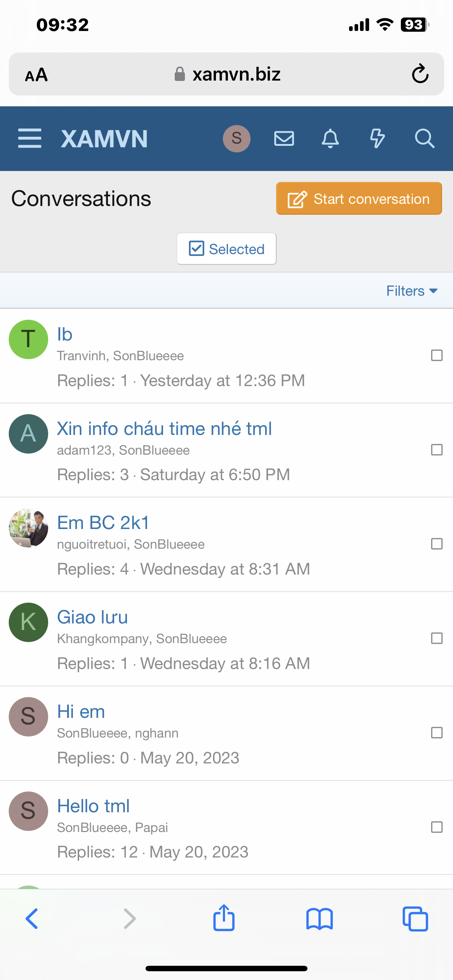
Task: Go back with Safari's back arrow
Action: point(32,919)
